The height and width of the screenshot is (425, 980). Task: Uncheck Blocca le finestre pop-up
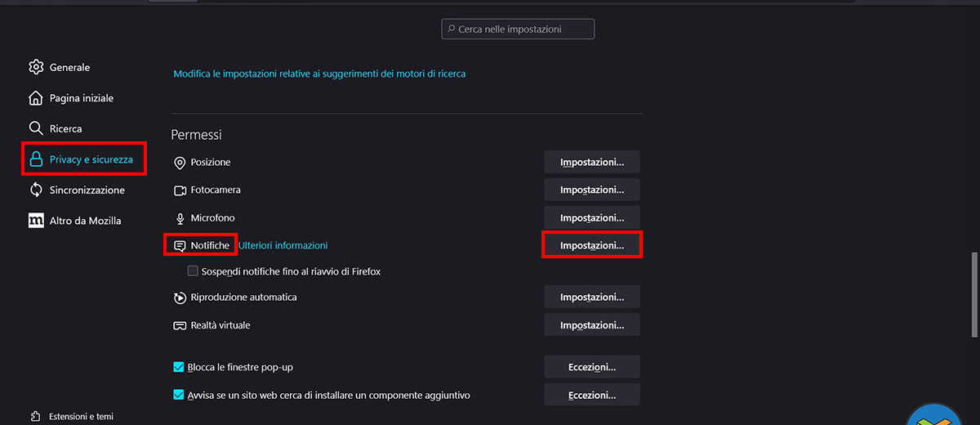coord(179,368)
